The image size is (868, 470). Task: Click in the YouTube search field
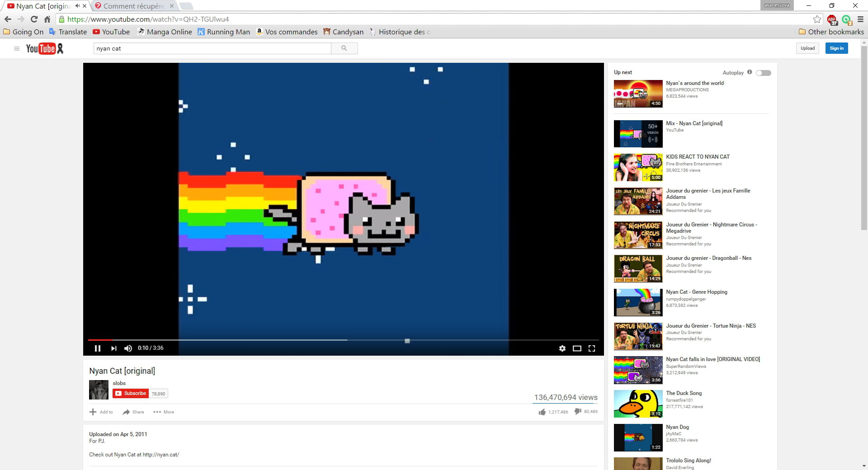click(212, 48)
